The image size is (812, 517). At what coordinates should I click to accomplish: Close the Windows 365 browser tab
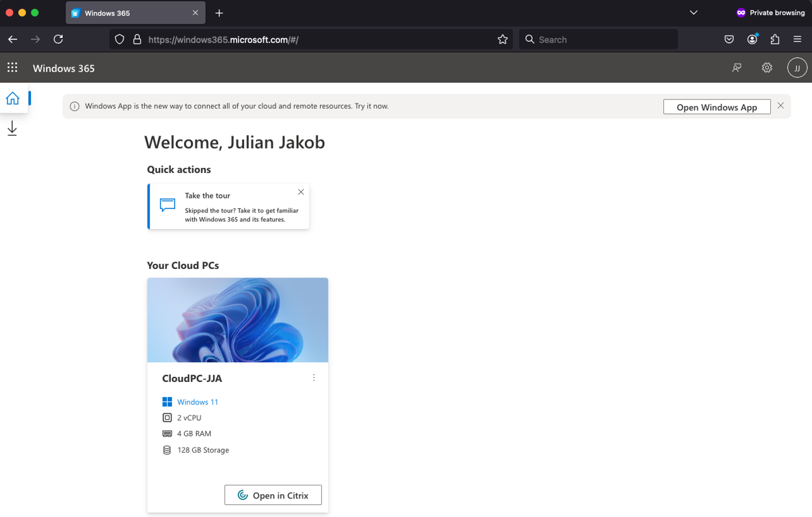tap(195, 13)
